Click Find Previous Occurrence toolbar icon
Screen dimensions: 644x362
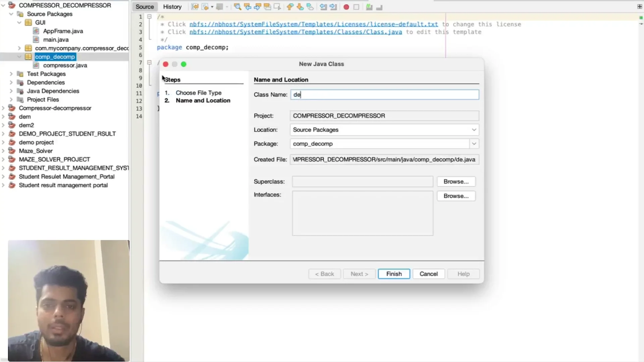point(248,7)
